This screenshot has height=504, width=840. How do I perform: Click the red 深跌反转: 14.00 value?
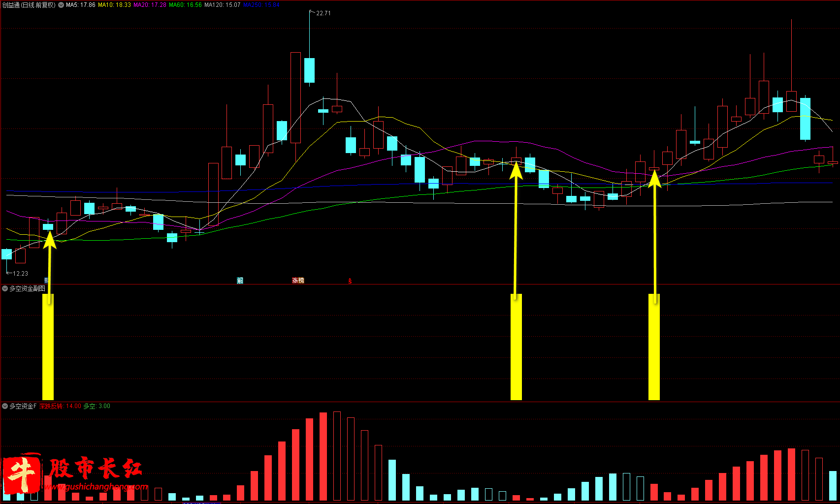pyautogui.click(x=60, y=406)
